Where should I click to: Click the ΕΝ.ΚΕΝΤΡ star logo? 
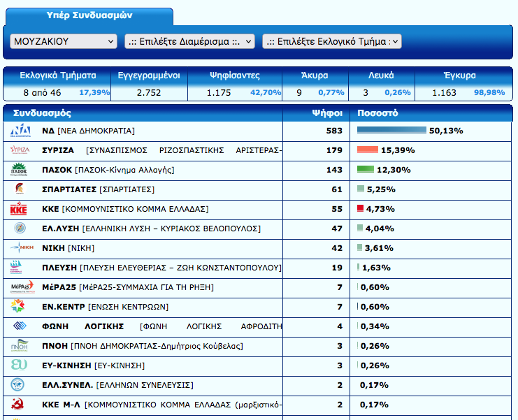19,307
